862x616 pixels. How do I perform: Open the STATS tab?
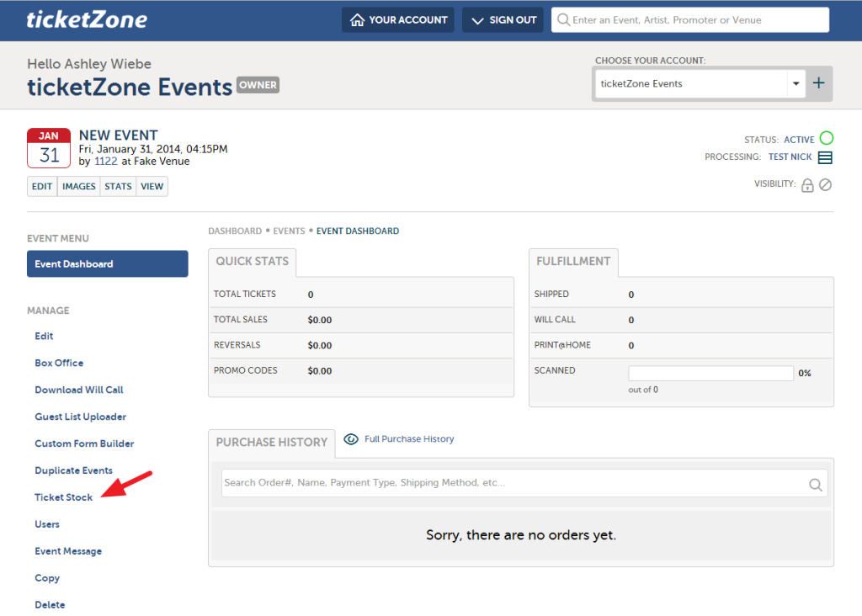click(118, 186)
